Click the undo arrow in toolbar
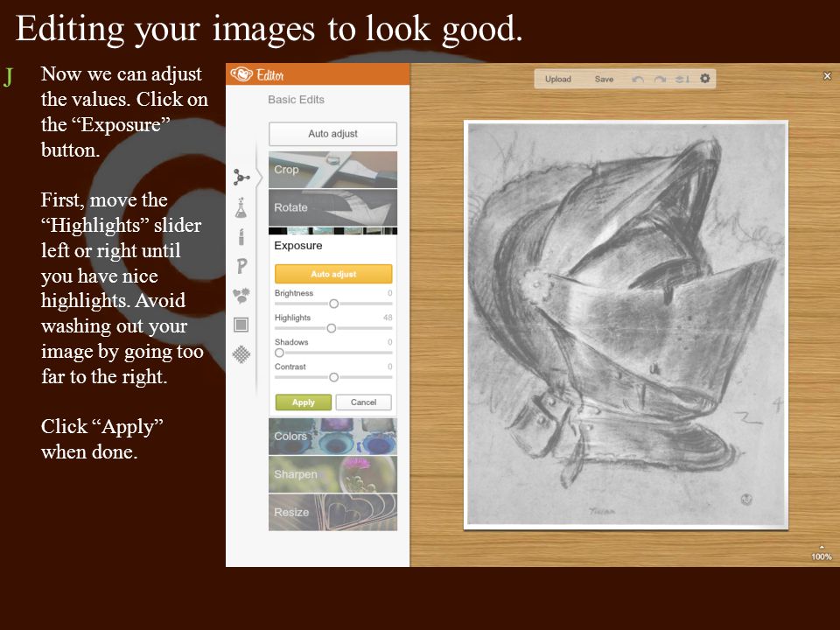 click(638, 80)
